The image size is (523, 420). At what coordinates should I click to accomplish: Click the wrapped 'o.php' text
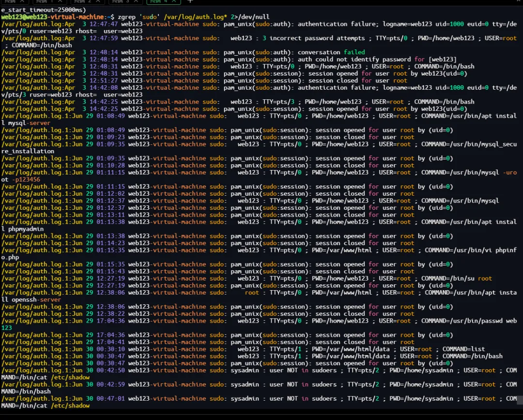(x=10, y=257)
